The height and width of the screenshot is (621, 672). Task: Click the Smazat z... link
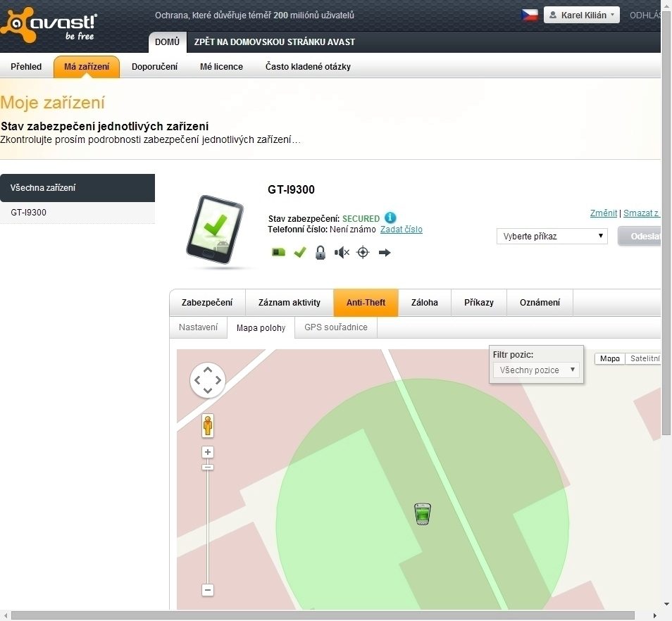coord(642,213)
